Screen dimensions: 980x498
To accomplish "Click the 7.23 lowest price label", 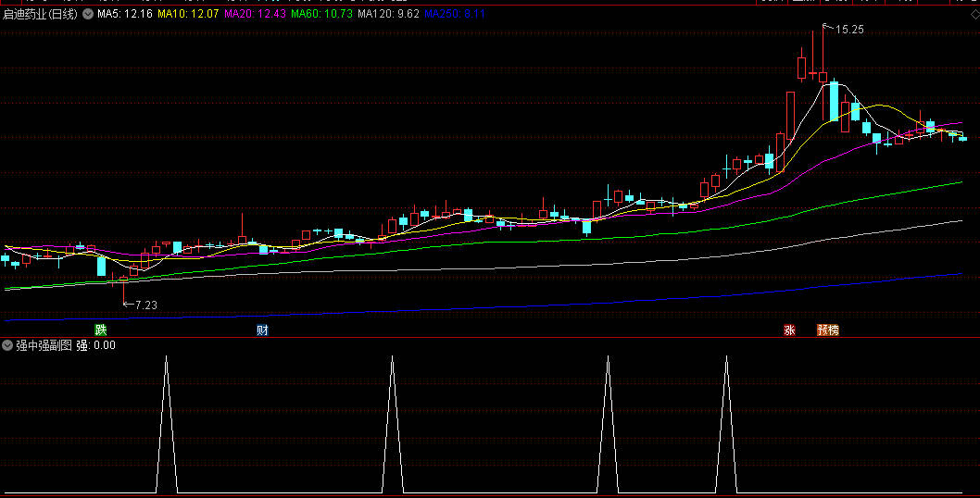I will click(x=145, y=305).
